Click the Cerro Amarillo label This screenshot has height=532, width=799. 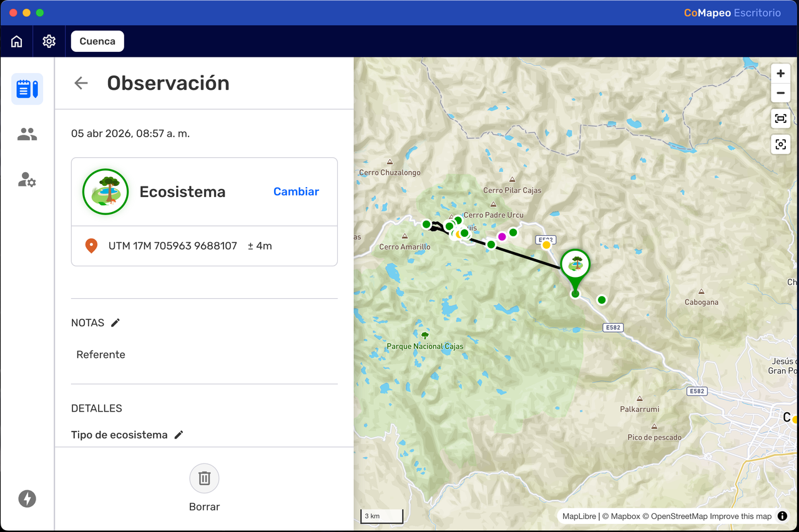click(x=404, y=247)
